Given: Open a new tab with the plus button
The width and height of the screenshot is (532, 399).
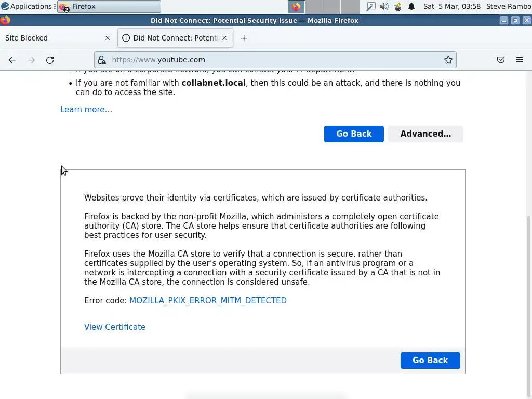Looking at the screenshot, I should (244, 38).
